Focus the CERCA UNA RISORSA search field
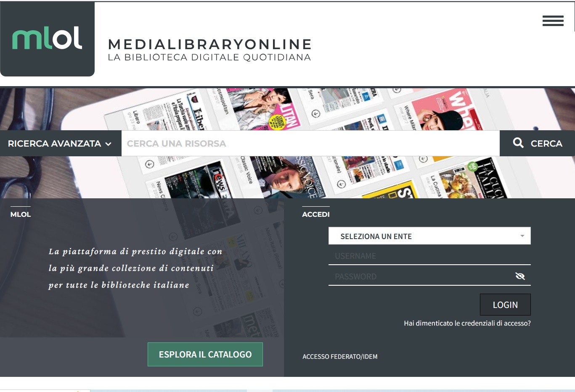 310,144
